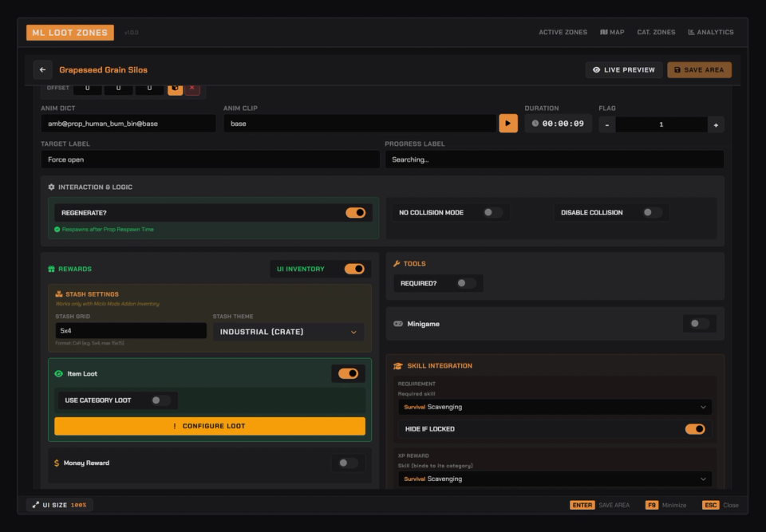Play the anim clip preview
The width and height of the screenshot is (766, 532).
(508, 124)
